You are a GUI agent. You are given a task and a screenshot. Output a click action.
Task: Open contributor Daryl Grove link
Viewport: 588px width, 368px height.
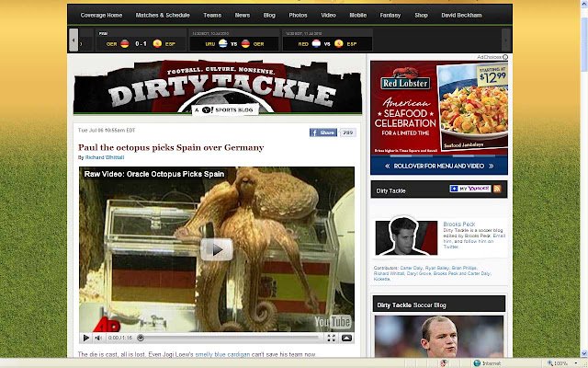tap(419, 274)
